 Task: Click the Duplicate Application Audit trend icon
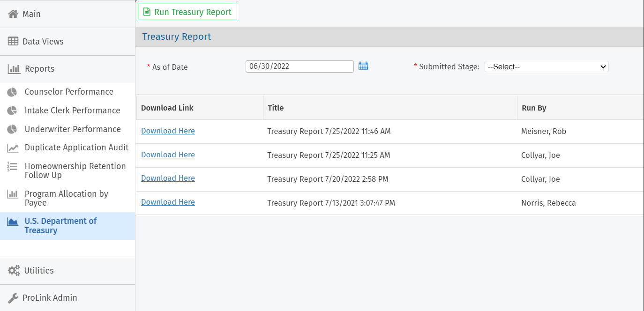point(15,148)
